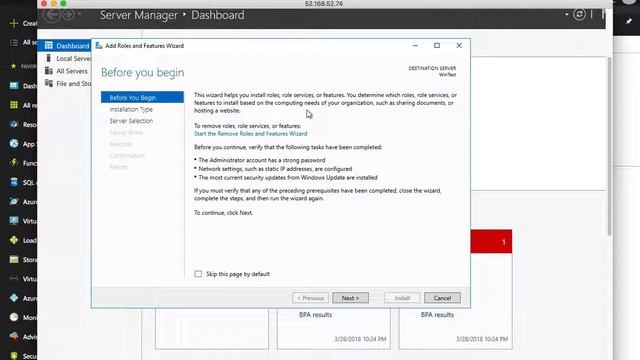This screenshot has width=640, height=360.
Task: Select the Before You Begin wizard step
Action: pos(142,98)
